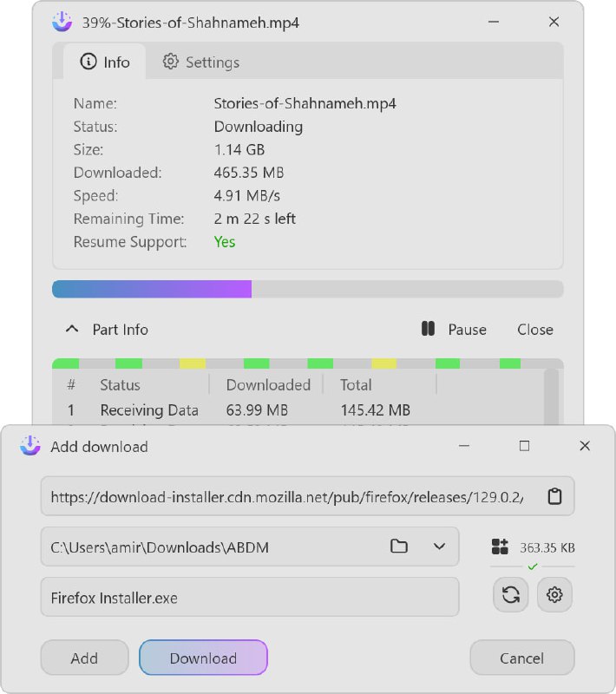Image resolution: width=616 pixels, height=694 pixels.
Task: Close the download progress details
Action: coord(534,330)
